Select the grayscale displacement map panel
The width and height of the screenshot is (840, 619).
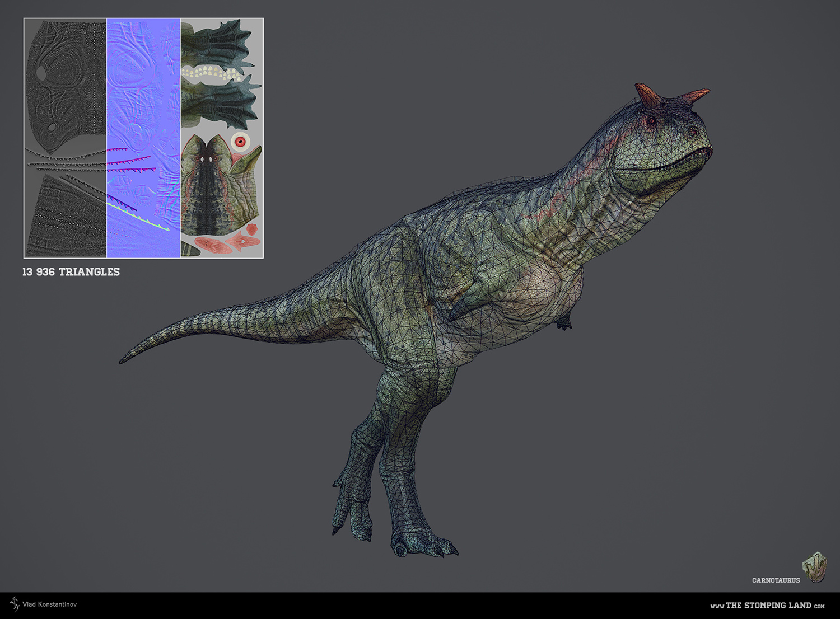[x=66, y=138]
